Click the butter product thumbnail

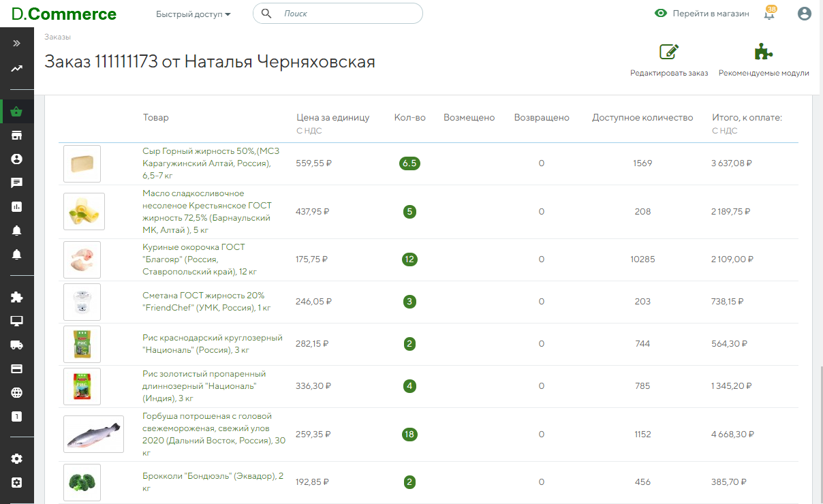pyautogui.click(x=84, y=211)
